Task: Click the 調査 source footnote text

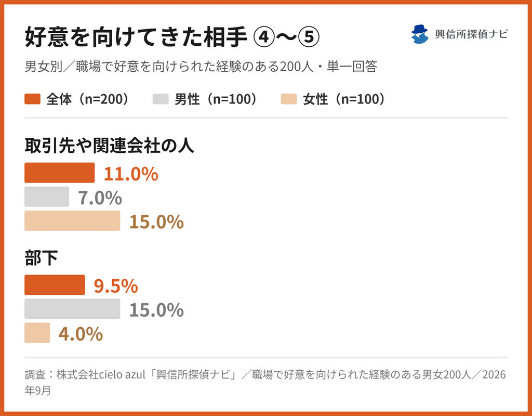Action: [265, 382]
